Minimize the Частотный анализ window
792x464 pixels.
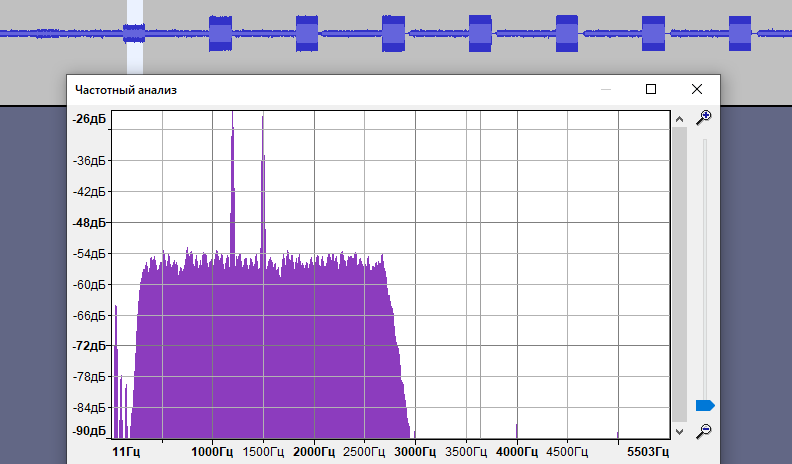[x=606, y=89]
